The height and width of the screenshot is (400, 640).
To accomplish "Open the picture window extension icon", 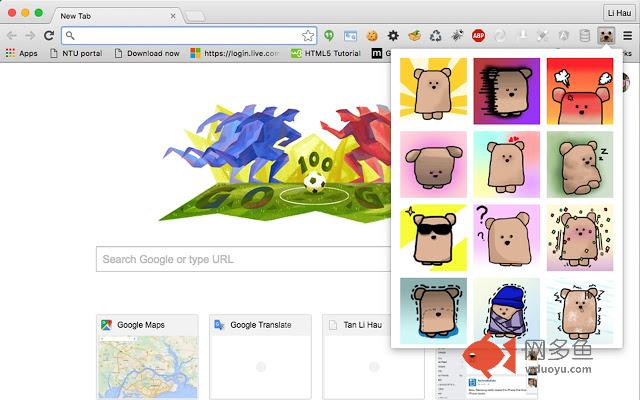I will click(x=350, y=36).
